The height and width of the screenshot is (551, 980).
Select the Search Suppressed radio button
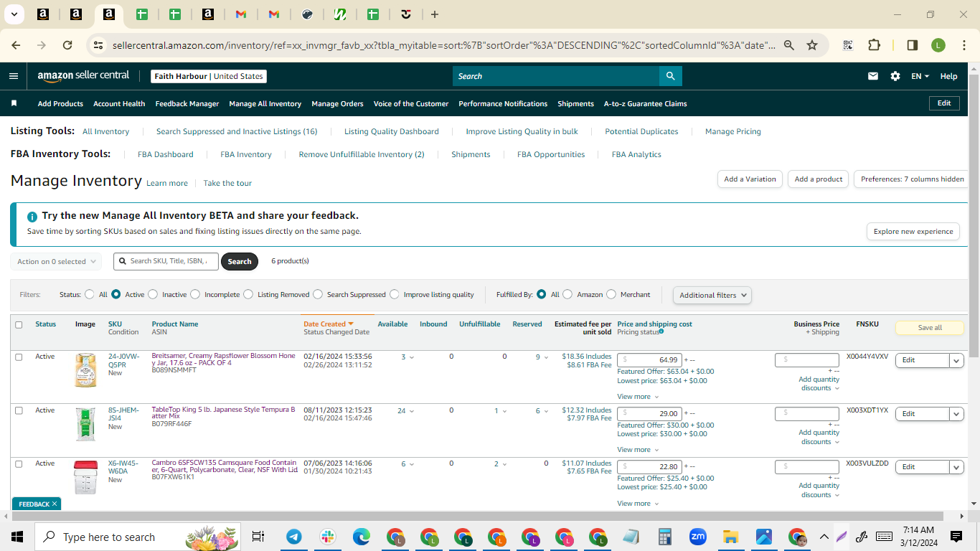click(x=318, y=294)
